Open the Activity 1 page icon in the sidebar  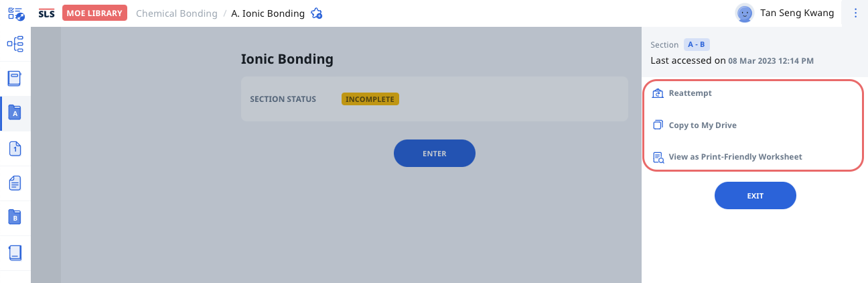pos(15,148)
